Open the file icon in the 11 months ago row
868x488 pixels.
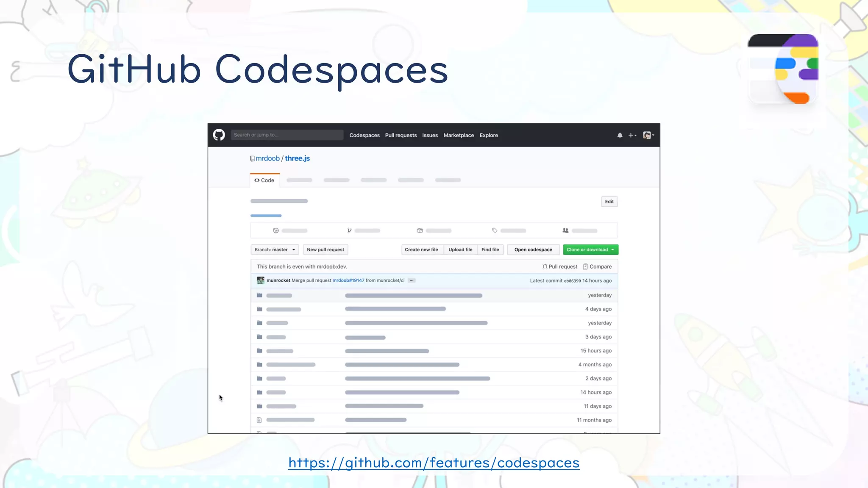[259, 420]
